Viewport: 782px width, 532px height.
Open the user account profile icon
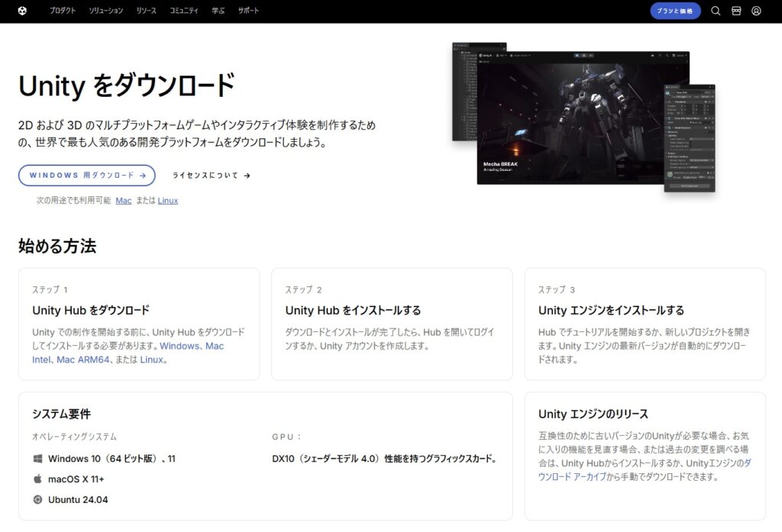pyautogui.click(x=756, y=11)
